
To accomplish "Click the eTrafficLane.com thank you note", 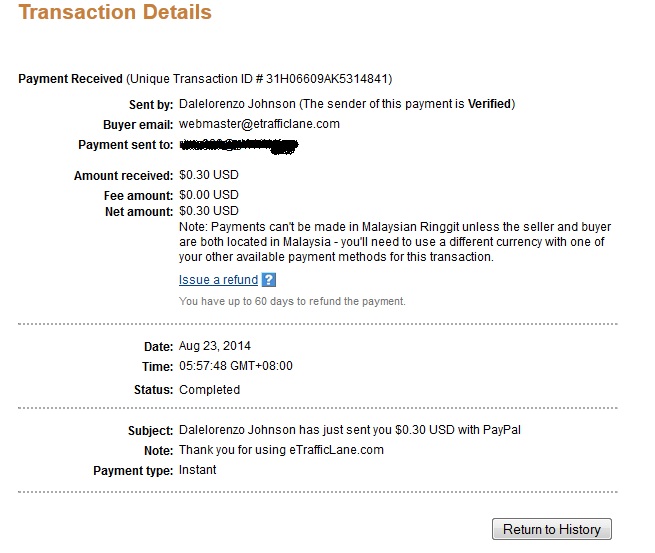I will tap(281, 450).
